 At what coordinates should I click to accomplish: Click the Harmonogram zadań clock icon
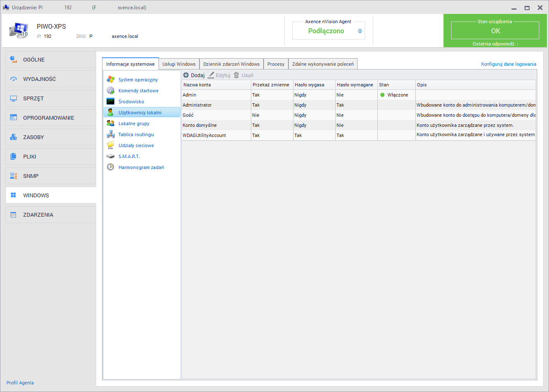coord(110,167)
